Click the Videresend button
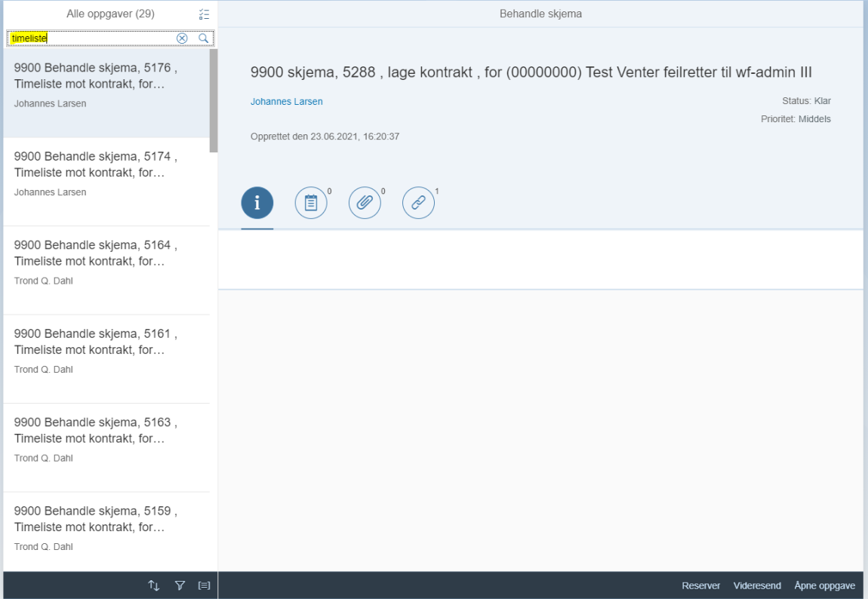 click(757, 585)
